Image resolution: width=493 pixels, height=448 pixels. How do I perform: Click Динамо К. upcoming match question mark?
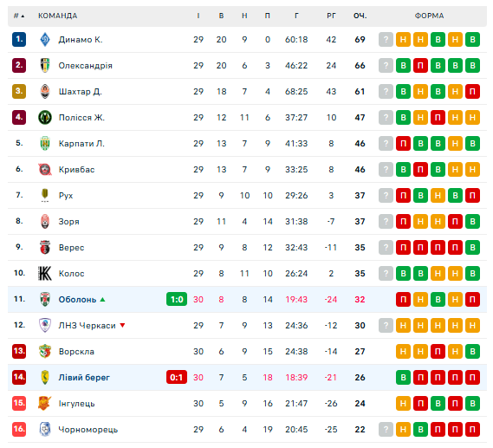[x=386, y=40]
